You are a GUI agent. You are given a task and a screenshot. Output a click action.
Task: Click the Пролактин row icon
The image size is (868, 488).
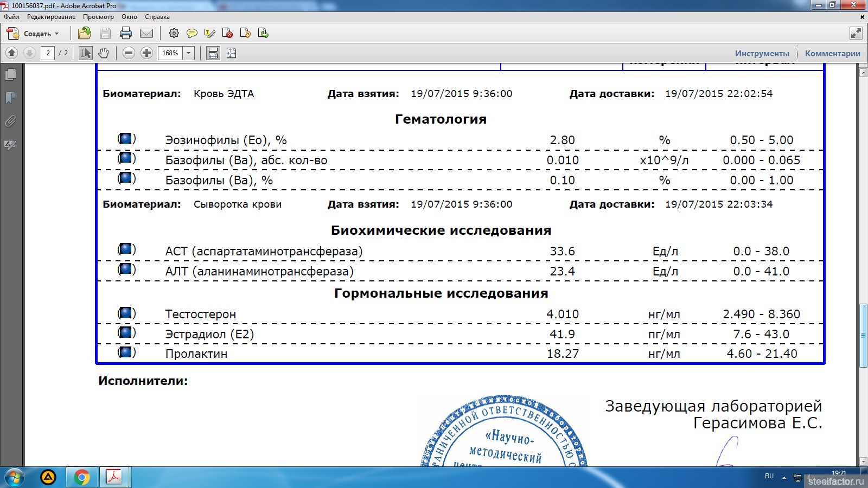[x=126, y=352]
